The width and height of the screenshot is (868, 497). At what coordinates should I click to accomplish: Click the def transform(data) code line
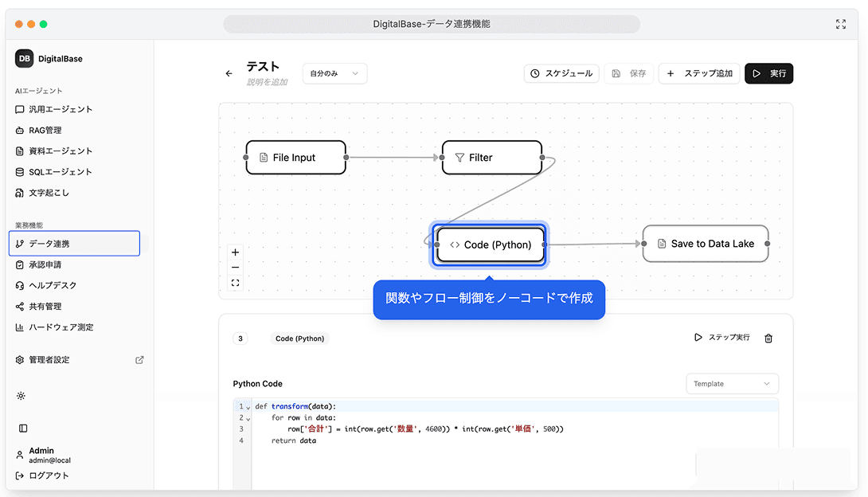(x=295, y=406)
